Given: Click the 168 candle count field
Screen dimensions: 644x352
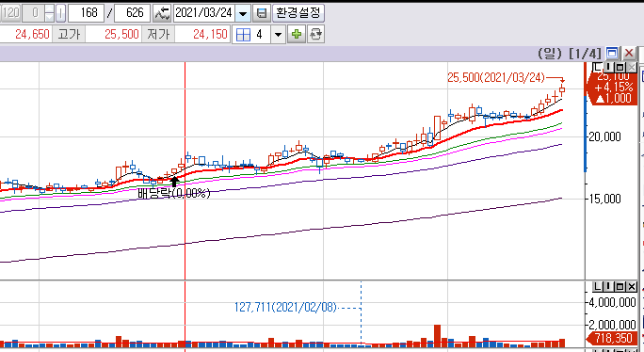Looking at the screenshot, I should [x=87, y=13].
